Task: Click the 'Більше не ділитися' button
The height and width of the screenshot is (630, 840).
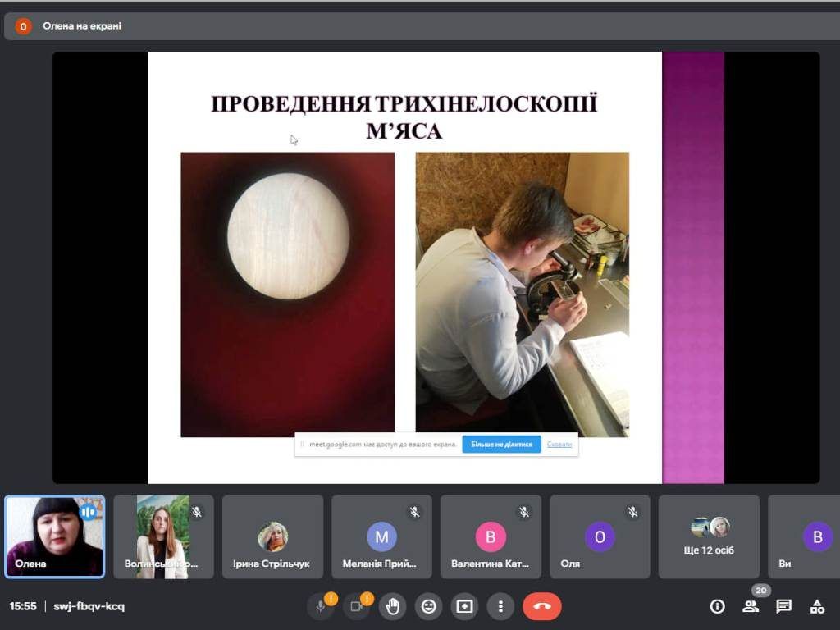Action: [x=501, y=445]
